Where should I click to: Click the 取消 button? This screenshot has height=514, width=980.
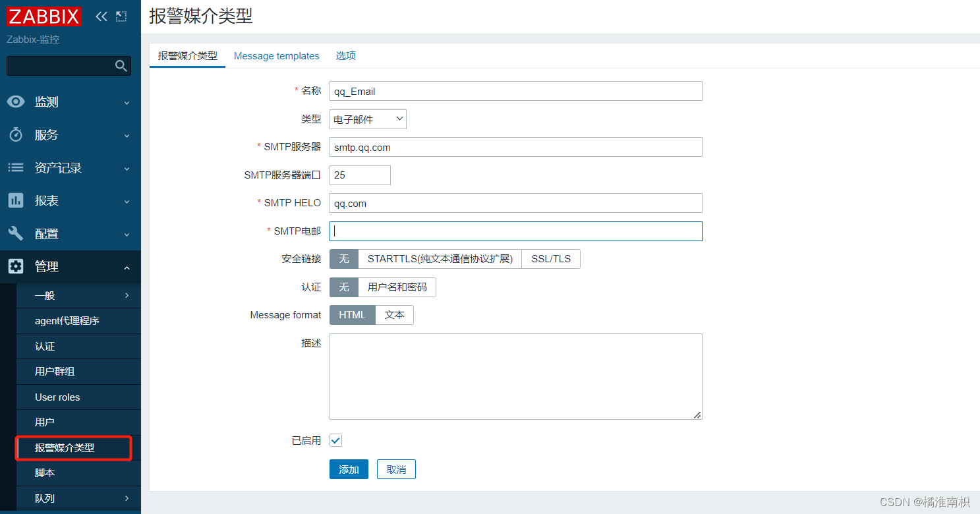click(396, 469)
